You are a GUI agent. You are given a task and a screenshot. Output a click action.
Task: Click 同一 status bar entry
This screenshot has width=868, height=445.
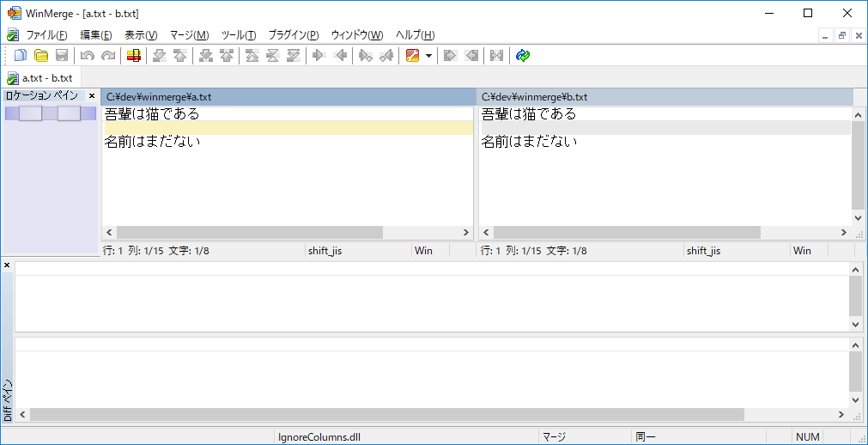point(646,436)
